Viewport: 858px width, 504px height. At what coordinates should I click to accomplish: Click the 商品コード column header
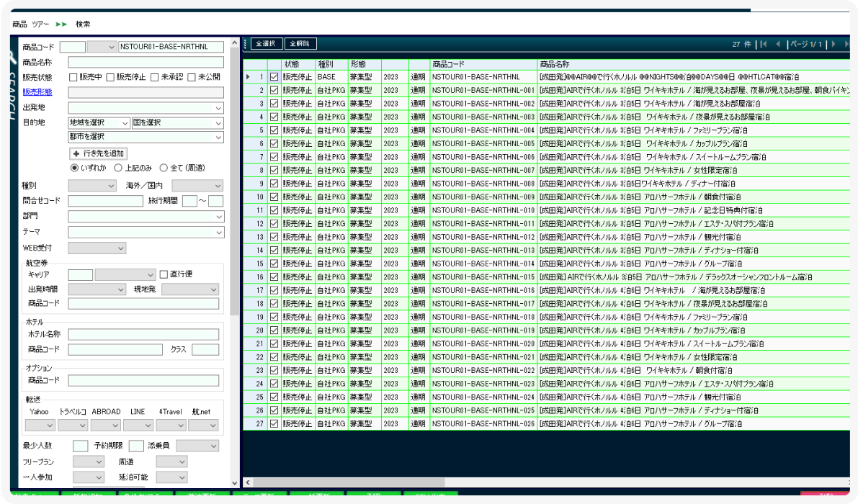tap(483, 64)
